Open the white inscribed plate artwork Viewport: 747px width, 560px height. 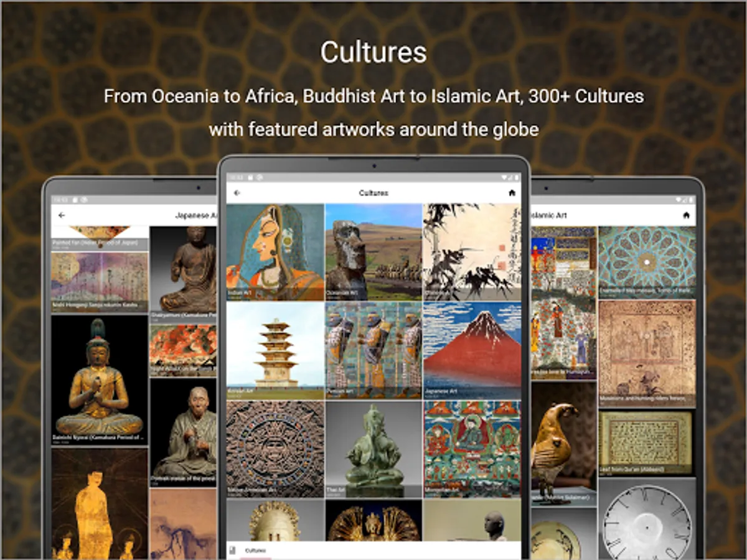[647, 518]
